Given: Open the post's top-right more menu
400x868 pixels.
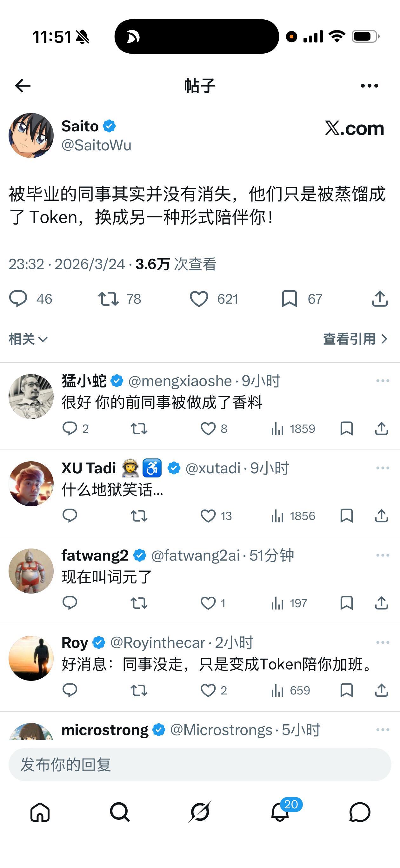Looking at the screenshot, I should coord(370,85).
